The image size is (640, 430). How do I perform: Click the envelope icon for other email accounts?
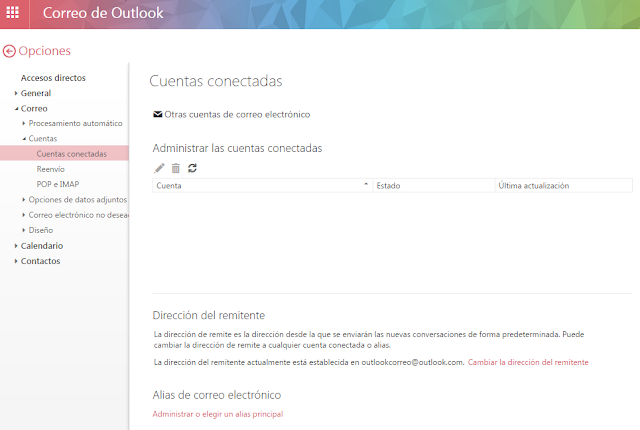[158, 114]
